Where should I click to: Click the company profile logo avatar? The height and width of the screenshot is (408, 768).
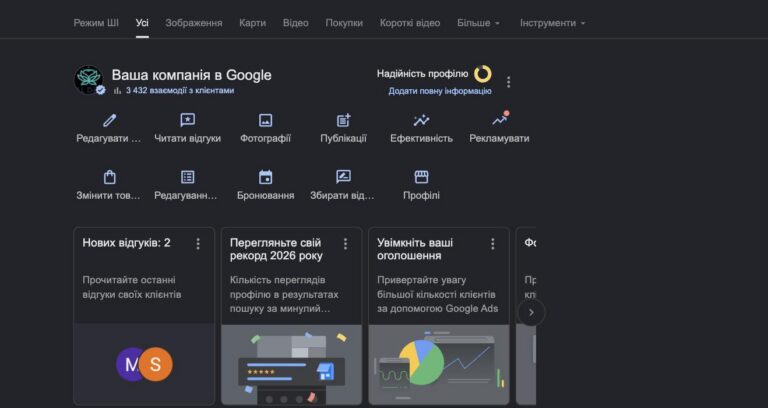coord(89,79)
